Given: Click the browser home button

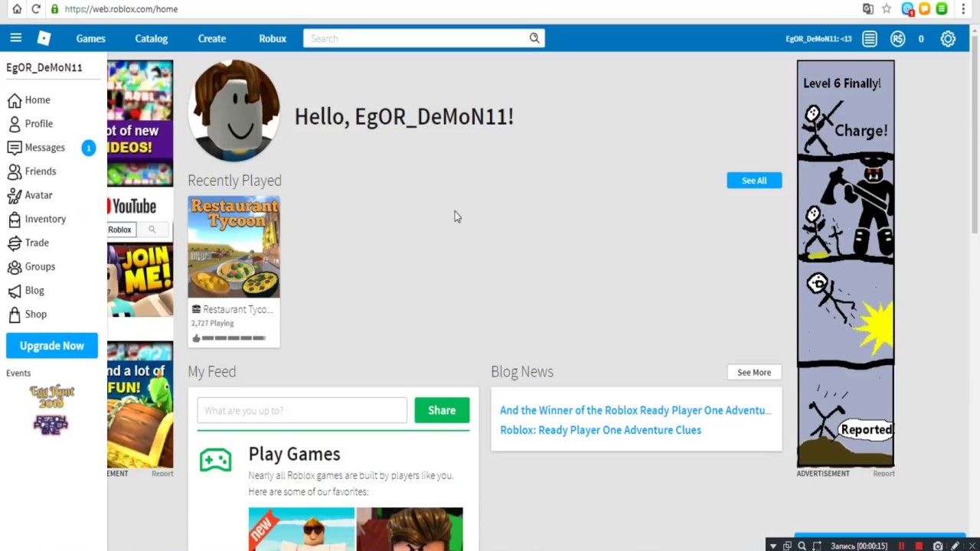Looking at the screenshot, I should coord(17,9).
